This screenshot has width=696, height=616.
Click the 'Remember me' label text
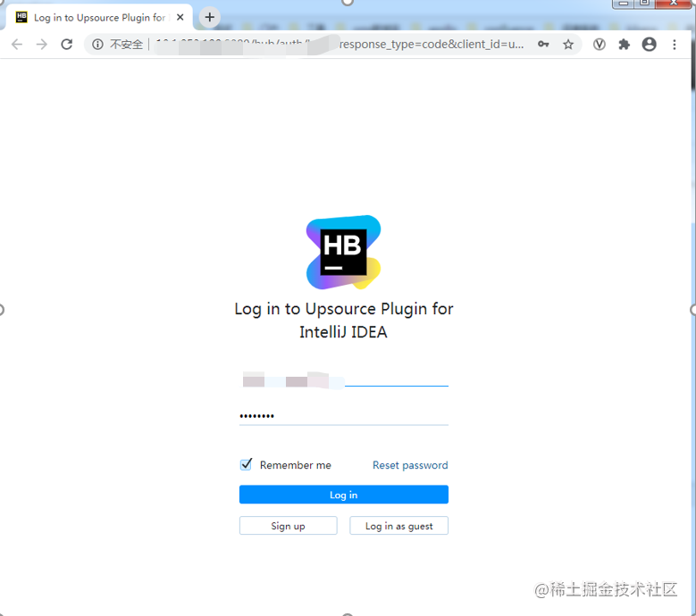tap(296, 465)
